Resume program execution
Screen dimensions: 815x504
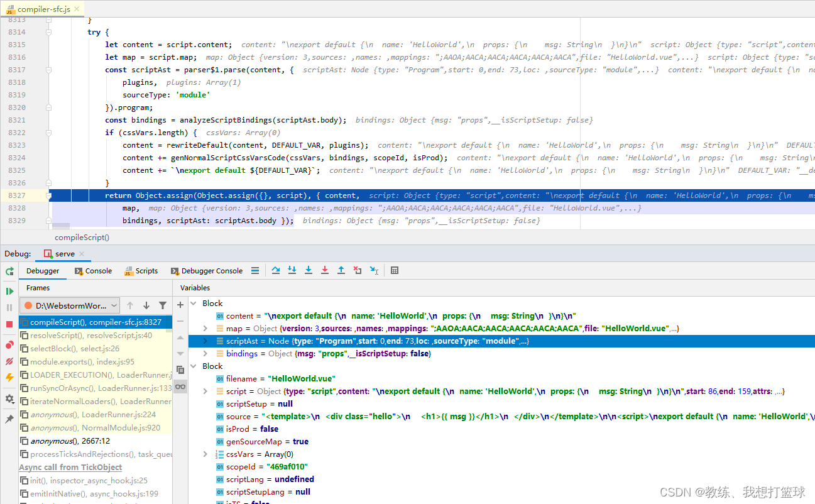point(9,291)
